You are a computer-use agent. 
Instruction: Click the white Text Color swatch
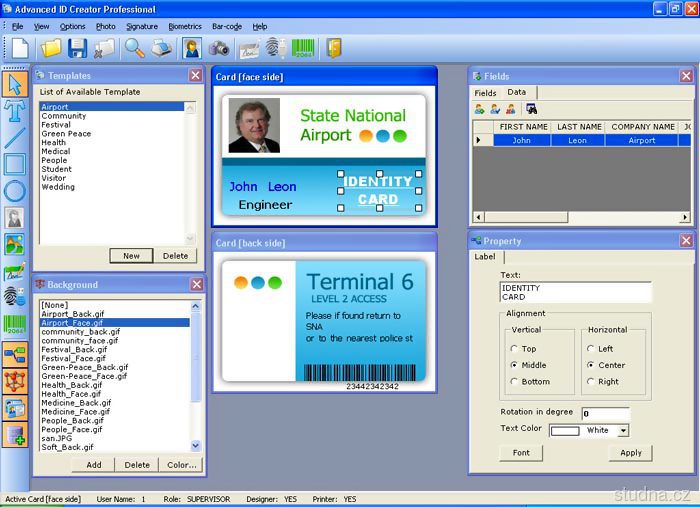565,431
